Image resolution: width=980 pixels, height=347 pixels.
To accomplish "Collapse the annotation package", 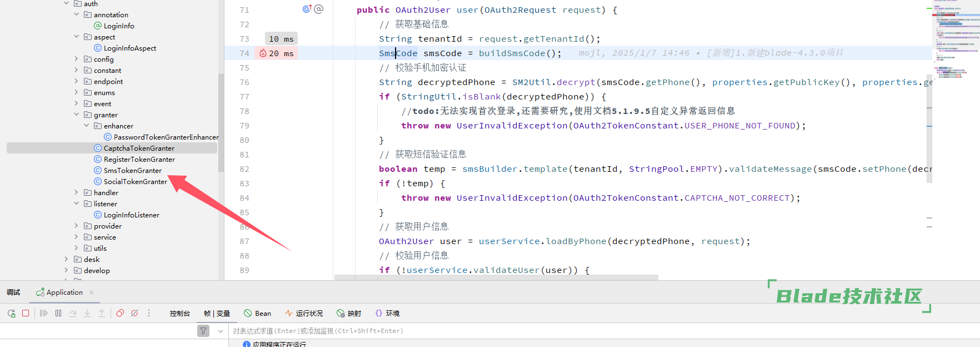I will coord(77,14).
